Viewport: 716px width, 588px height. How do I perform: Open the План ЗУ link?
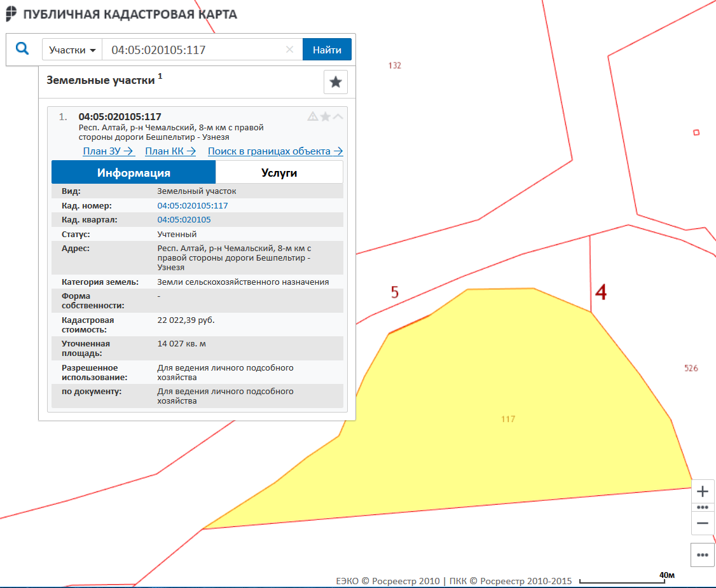(108, 151)
